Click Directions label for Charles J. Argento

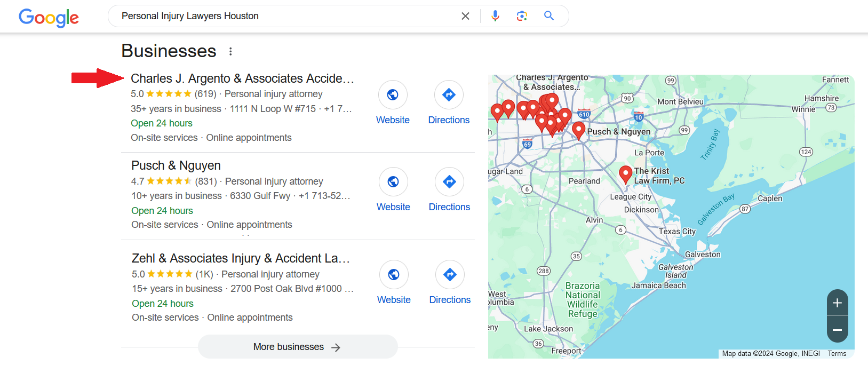449,120
